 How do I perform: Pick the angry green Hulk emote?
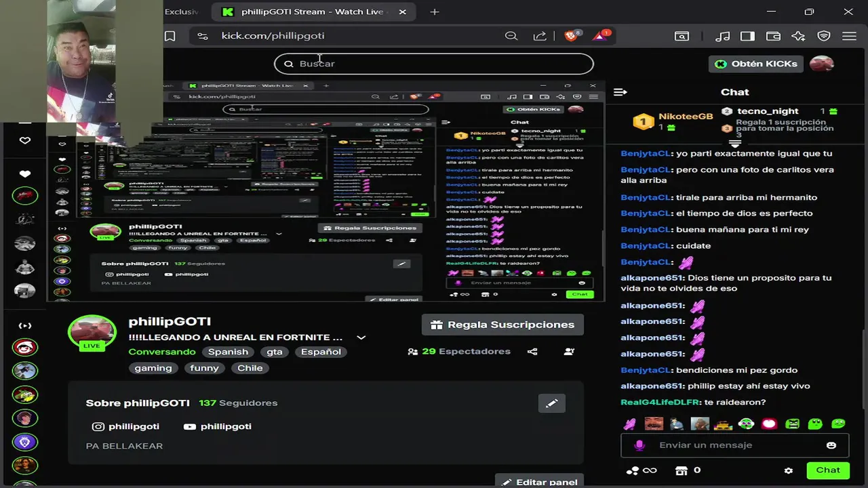[792, 424]
